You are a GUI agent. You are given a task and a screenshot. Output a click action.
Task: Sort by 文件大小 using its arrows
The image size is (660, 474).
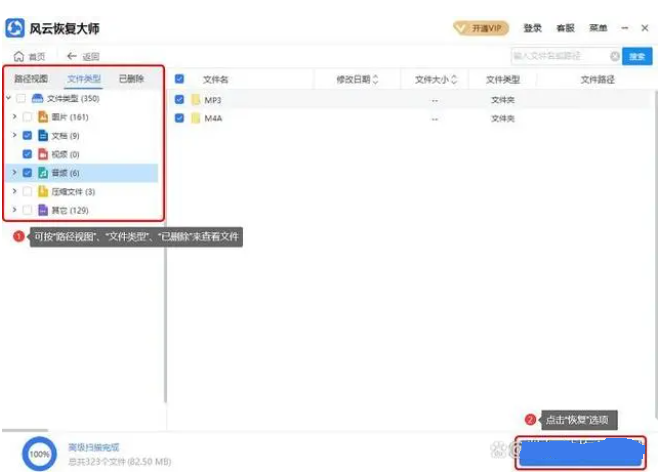pos(454,79)
